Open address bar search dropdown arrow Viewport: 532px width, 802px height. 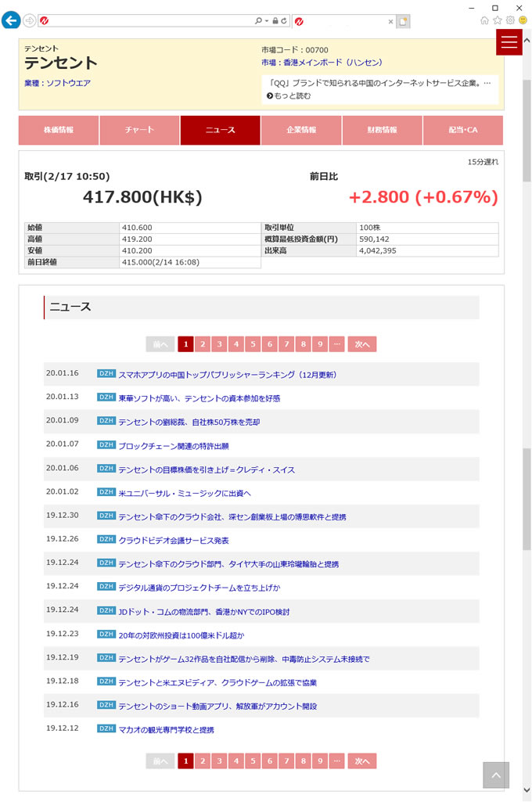[x=266, y=21]
